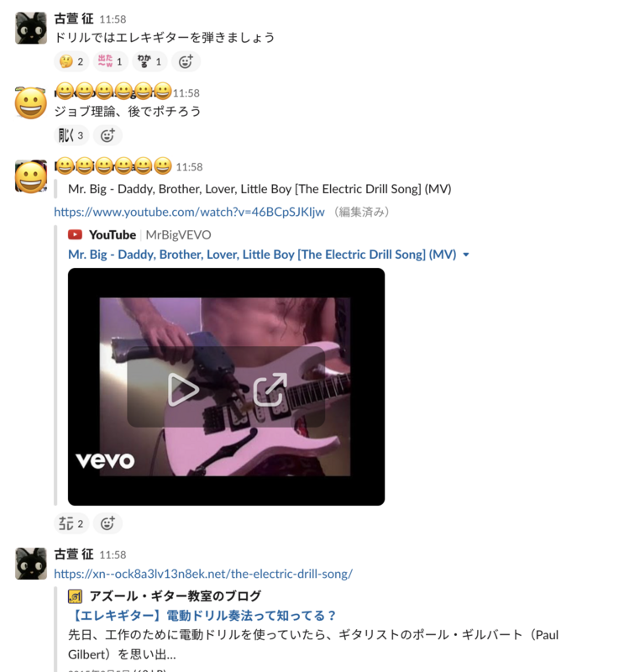Open the 電動ドリル奏法って知ってる？ article link
Screen dimensions: 624x672
202,616
